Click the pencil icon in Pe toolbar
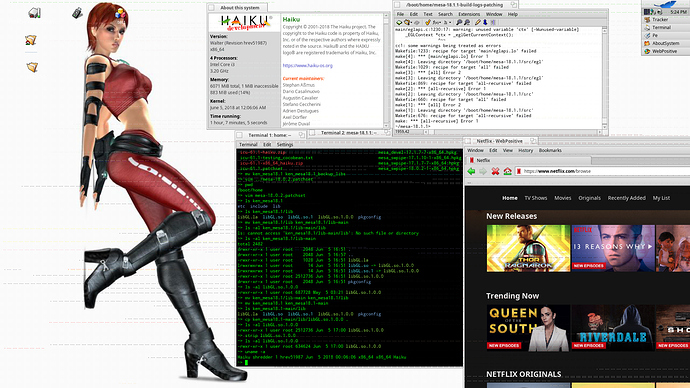The height and width of the screenshot is (388, 690). pos(478,22)
